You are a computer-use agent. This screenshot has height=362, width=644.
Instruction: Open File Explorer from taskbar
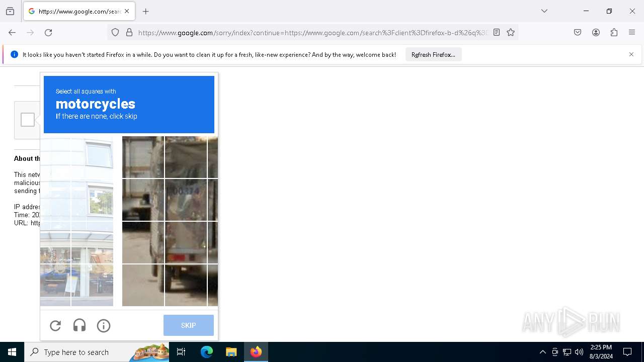click(231, 352)
